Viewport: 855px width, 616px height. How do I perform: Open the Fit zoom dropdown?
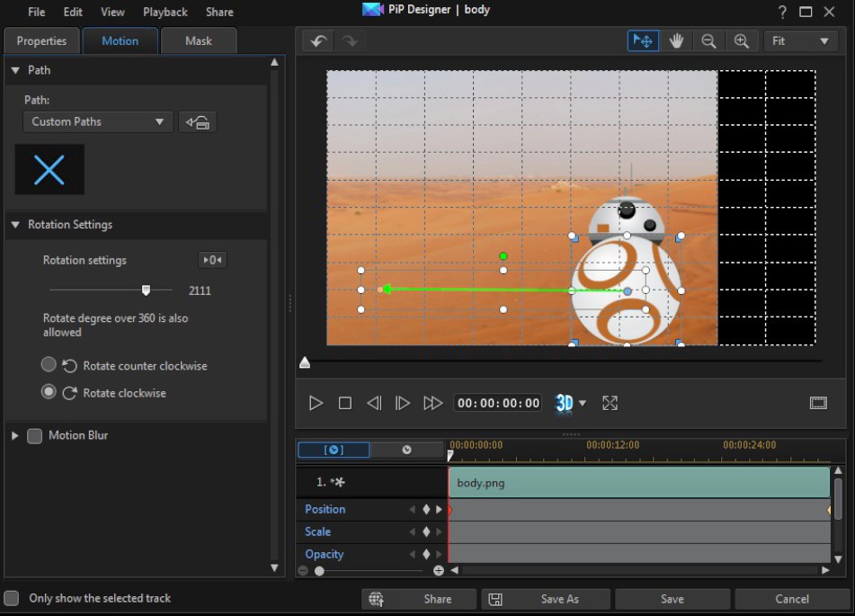[800, 41]
